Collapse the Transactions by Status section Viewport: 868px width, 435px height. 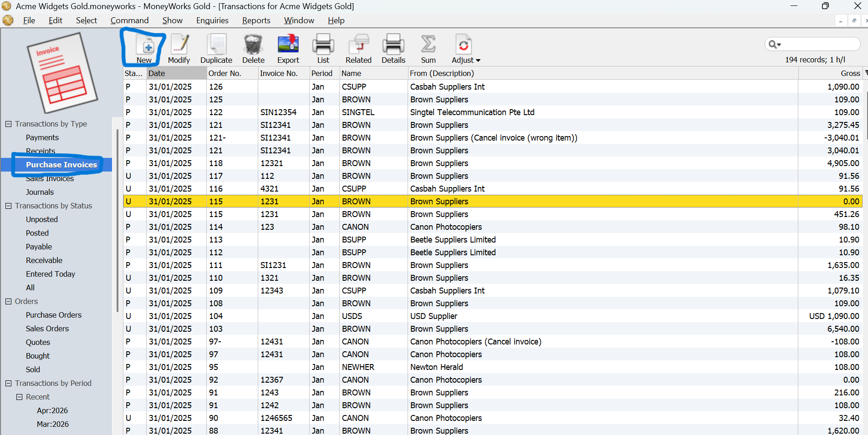coord(9,206)
